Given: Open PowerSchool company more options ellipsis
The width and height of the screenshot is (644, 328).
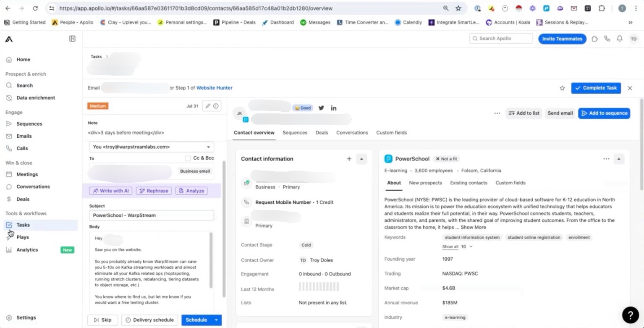Looking at the screenshot, I should click(606, 159).
